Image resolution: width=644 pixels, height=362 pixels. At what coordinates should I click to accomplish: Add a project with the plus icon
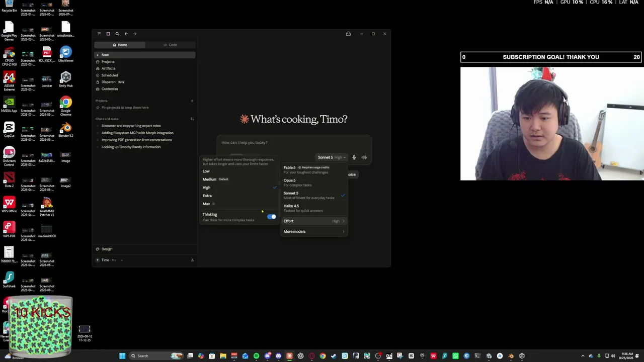pos(192,101)
